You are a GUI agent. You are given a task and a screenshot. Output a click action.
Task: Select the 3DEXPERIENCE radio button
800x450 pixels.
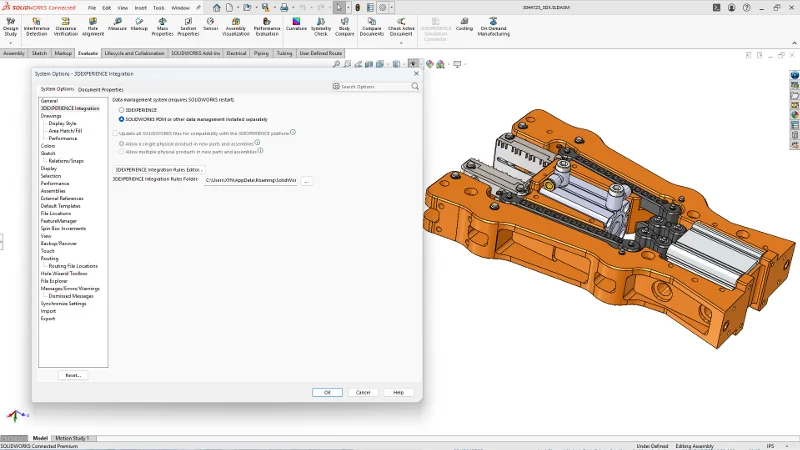(122, 110)
